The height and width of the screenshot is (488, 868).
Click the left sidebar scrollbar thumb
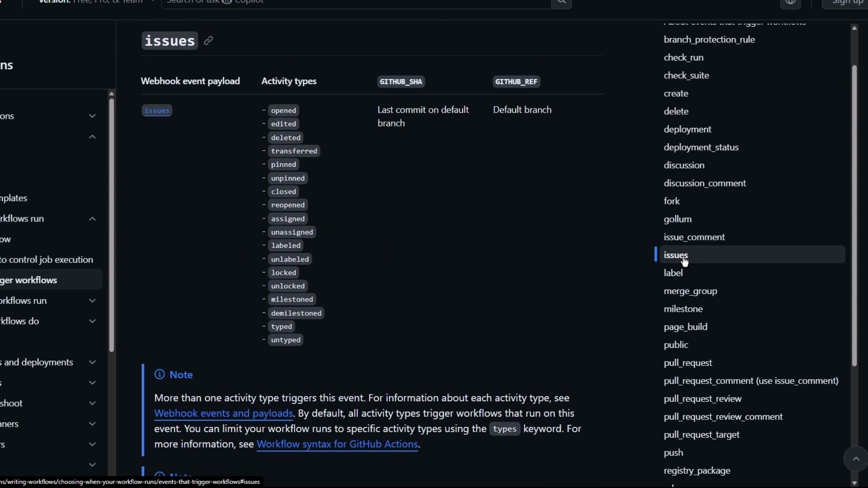pos(112,225)
